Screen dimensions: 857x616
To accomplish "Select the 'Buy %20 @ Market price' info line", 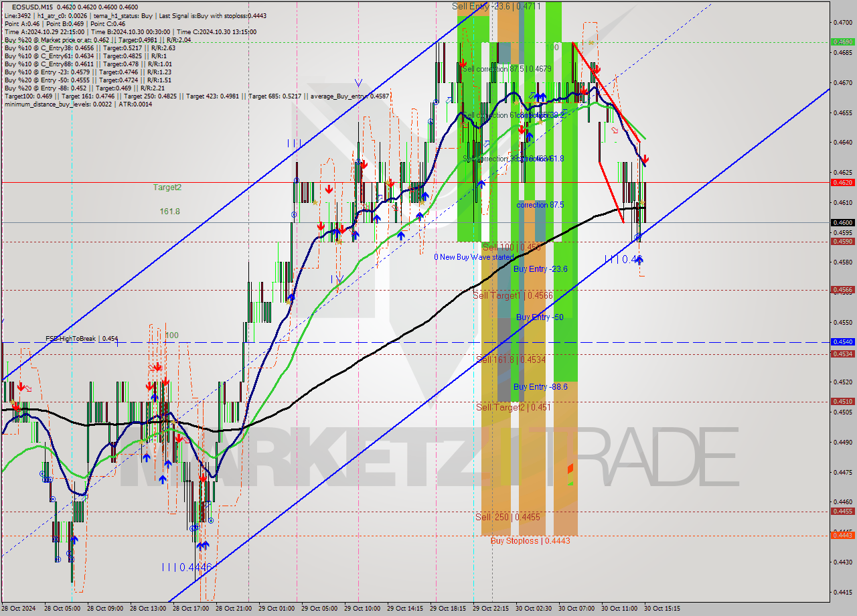I will pyautogui.click(x=97, y=40).
